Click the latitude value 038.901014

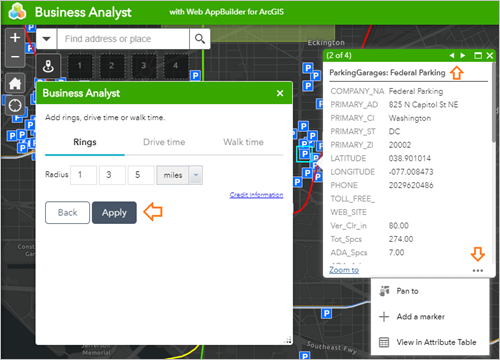point(410,158)
